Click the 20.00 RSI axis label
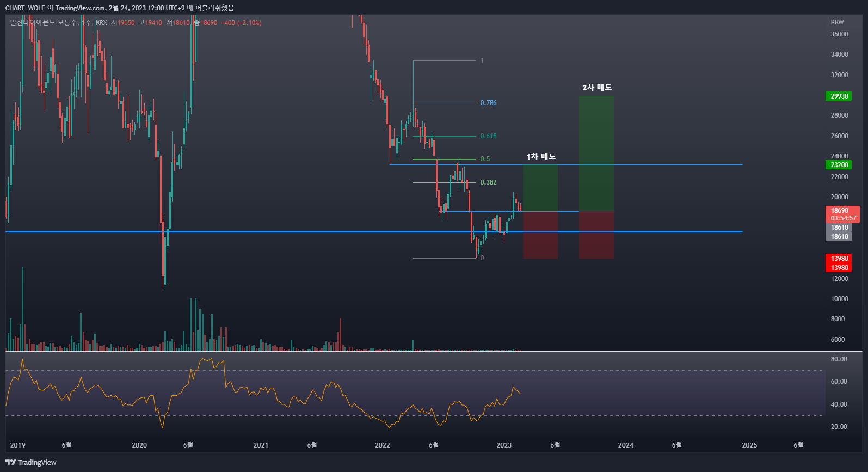Image resolution: width=868 pixels, height=472 pixels. click(839, 427)
